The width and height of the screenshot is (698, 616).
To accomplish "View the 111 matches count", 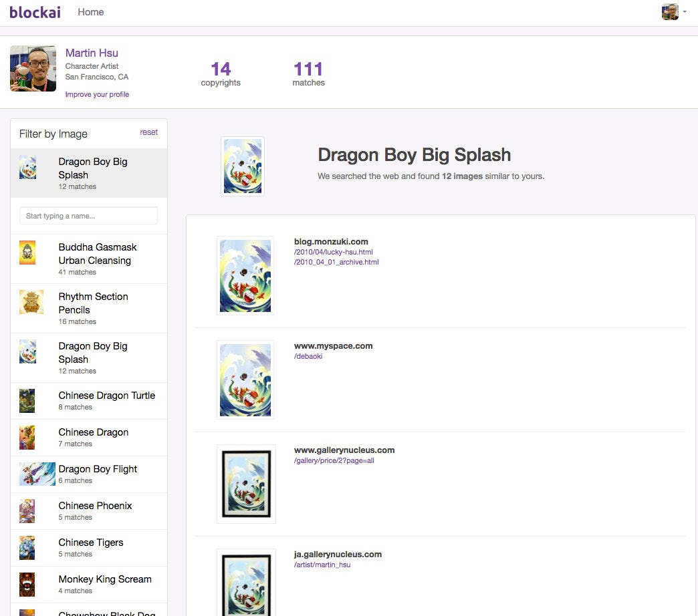I will [x=308, y=74].
